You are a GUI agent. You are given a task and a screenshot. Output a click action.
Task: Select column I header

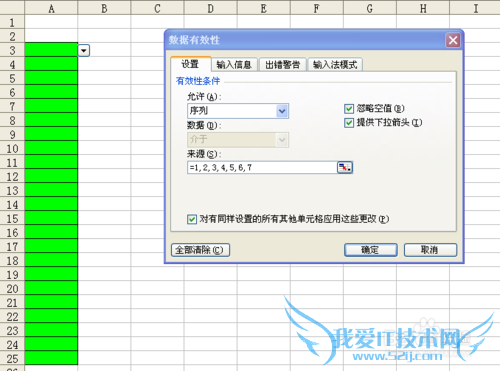[475, 8]
